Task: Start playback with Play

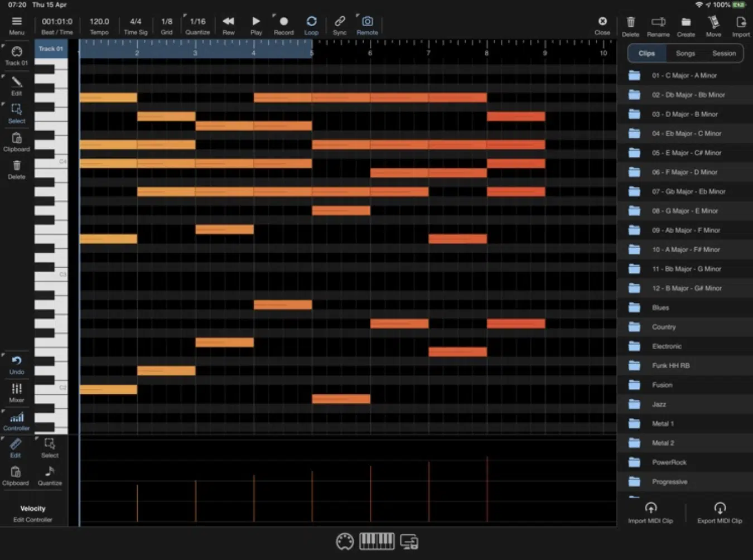Action: coord(256,26)
